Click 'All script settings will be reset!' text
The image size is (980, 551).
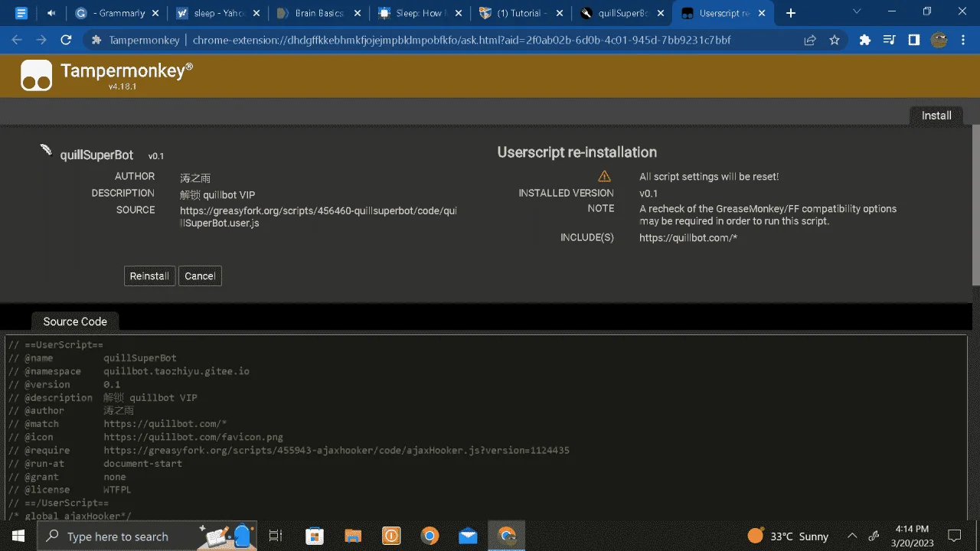tap(709, 177)
